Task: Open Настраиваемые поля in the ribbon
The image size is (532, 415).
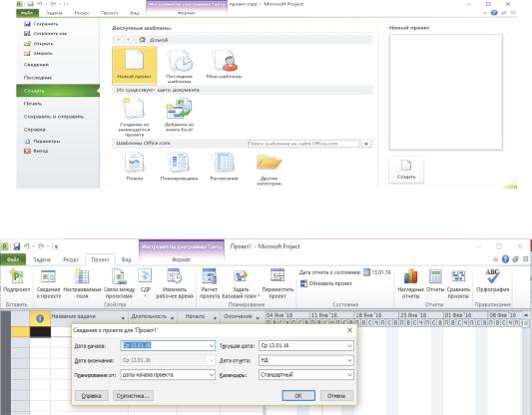Action: pos(82,283)
